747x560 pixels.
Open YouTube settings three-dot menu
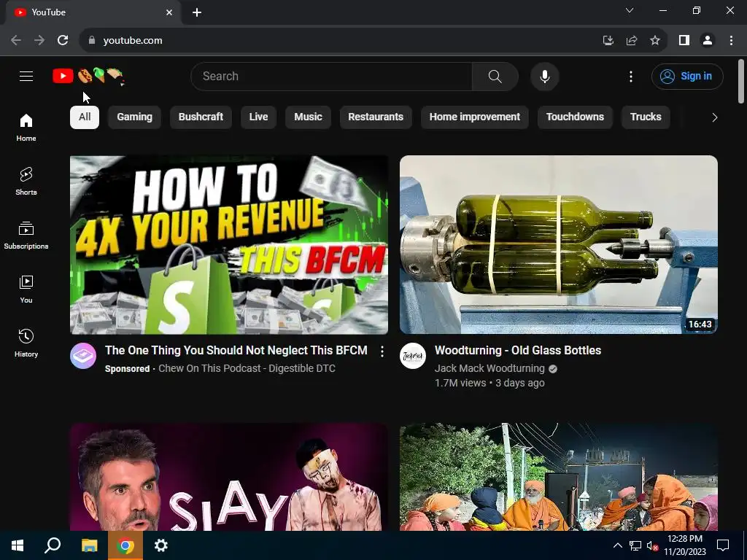[x=631, y=76]
